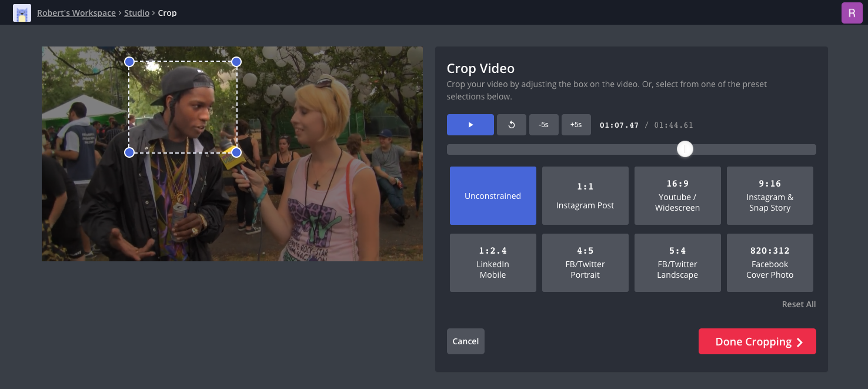Select 16:9 Youtube / Widescreen preset
Viewport: 868px width, 389px height.
677,196
